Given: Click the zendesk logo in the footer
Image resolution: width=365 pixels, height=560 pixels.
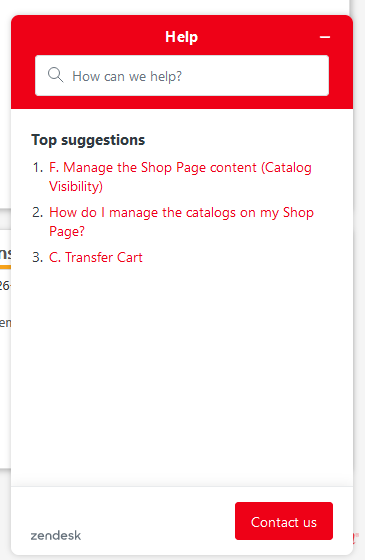Looking at the screenshot, I should pos(56,535).
